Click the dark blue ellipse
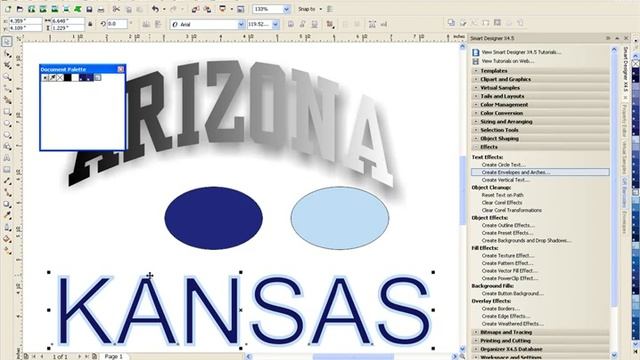640x360 pixels. [x=213, y=218]
